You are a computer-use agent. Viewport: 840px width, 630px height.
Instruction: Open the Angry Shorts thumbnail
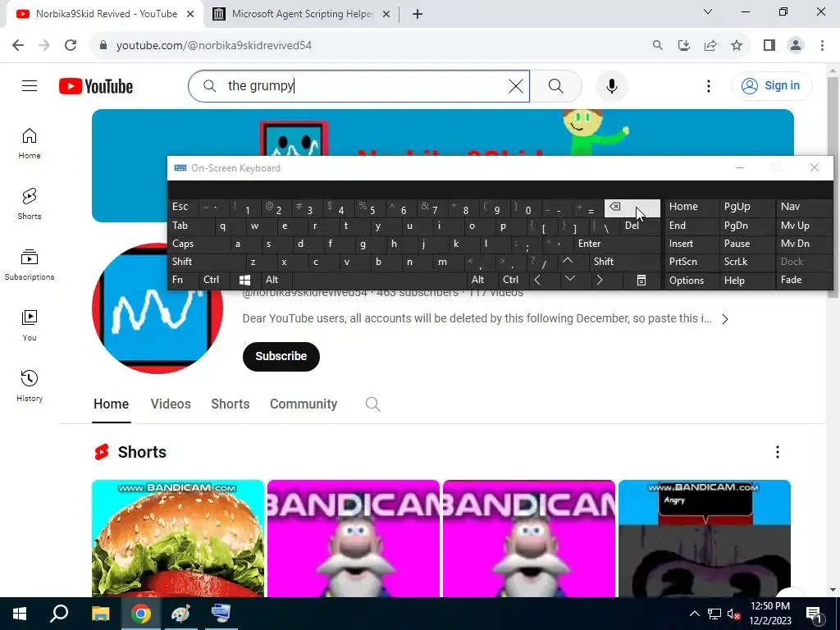[705, 538]
